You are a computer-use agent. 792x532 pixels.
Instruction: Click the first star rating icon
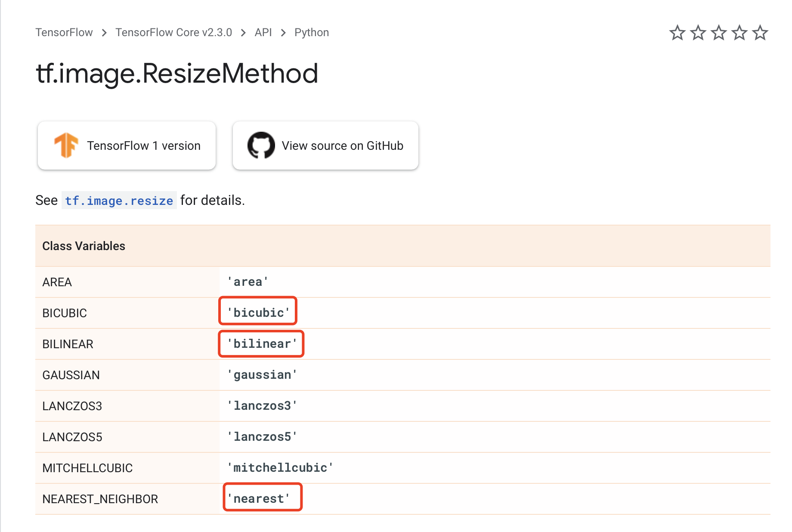(677, 32)
